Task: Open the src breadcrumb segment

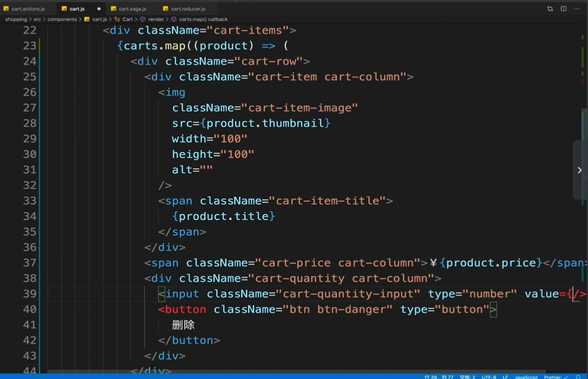Action: (37, 19)
